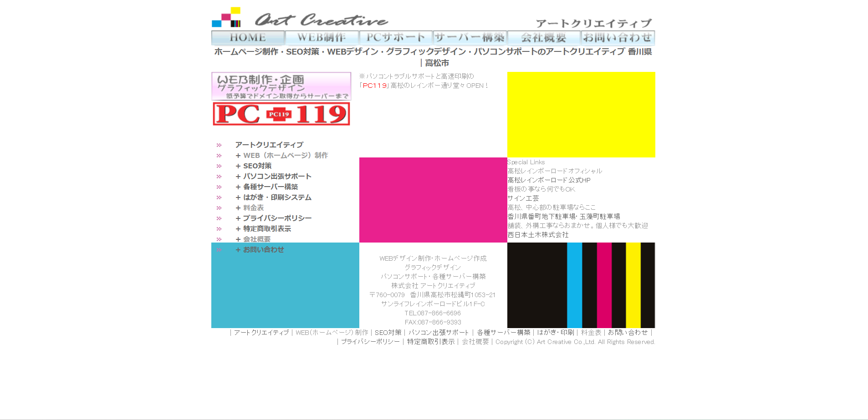
Task: Go to the PCサポート nav tab
Action: tap(396, 37)
